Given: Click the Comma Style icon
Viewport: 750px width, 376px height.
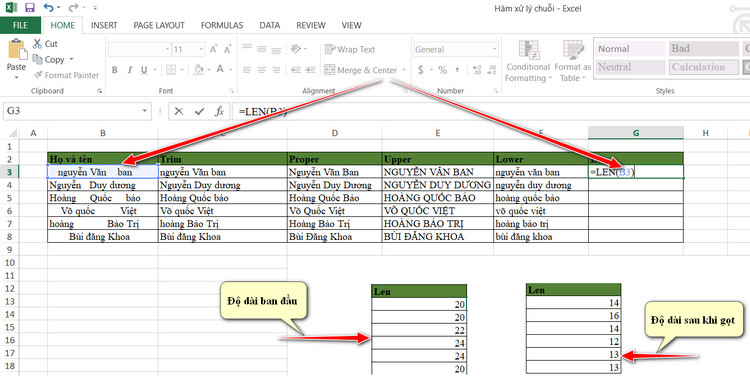Looking at the screenshot, I should tap(457, 70).
